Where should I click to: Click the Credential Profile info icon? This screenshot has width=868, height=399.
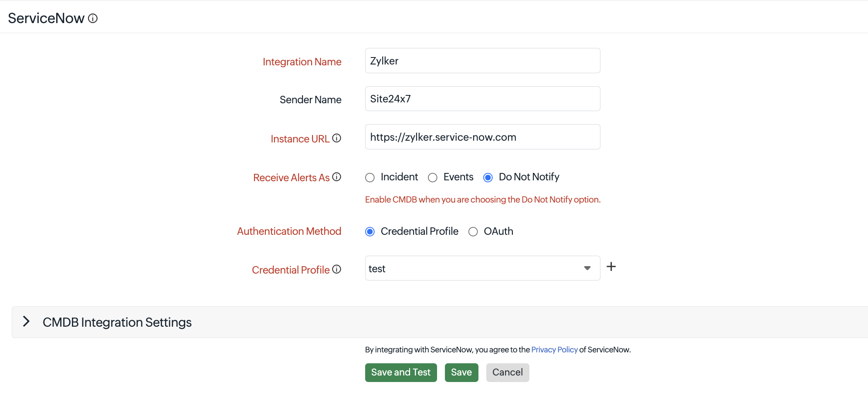coord(336,269)
